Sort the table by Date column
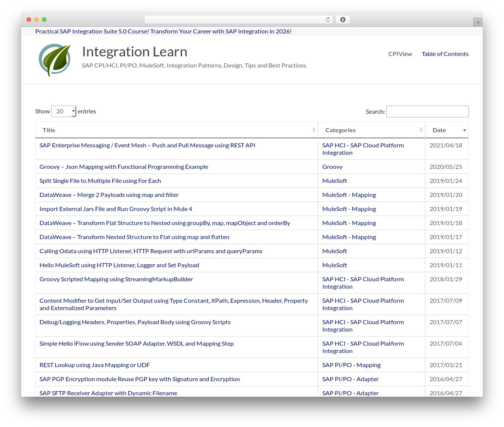Screen dimensions: 504x427 point(447,130)
